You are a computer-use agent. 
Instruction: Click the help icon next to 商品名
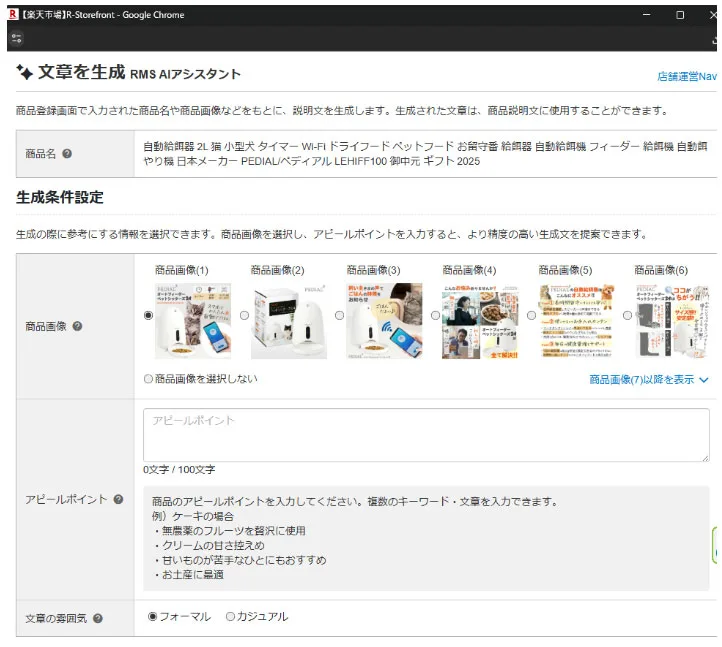tap(67, 154)
